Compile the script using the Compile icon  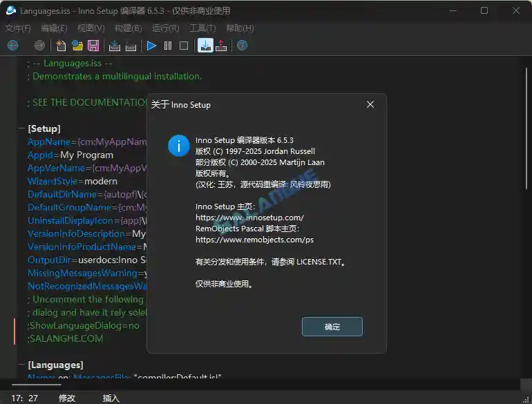[115, 46]
